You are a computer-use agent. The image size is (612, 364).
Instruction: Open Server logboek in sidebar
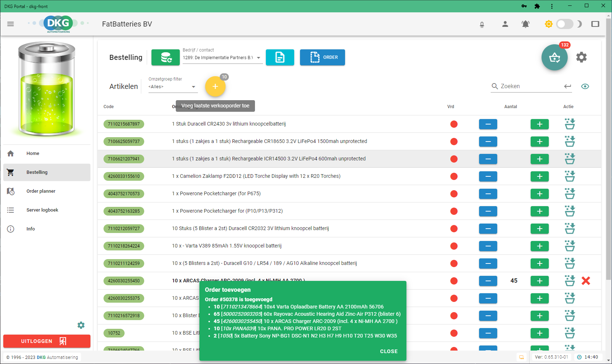47,210
